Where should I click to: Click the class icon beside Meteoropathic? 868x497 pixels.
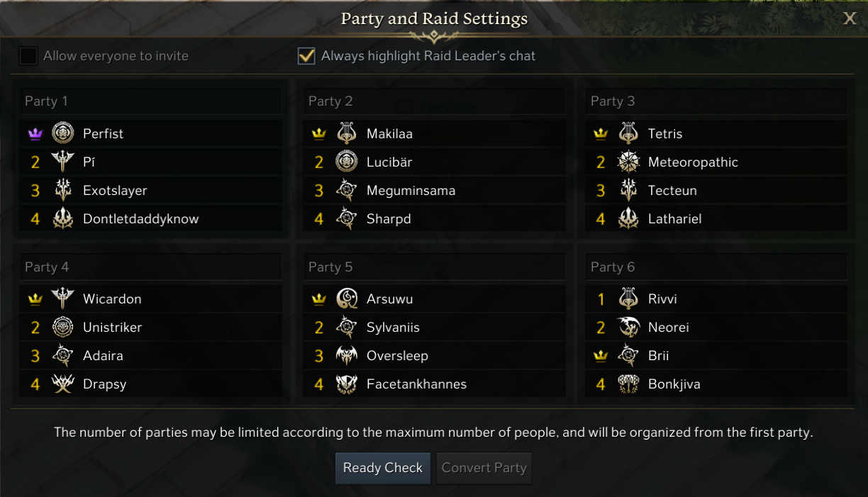point(628,162)
